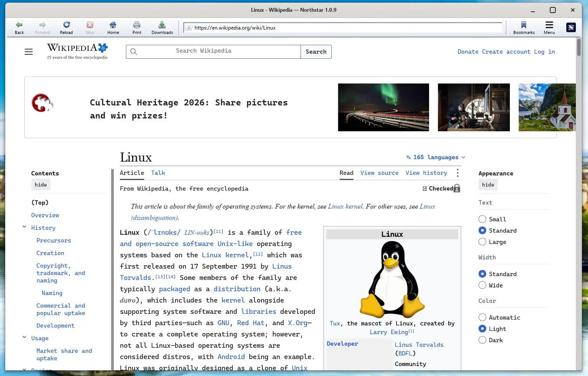Expand the 165 languages dropdown
The height and width of the screenshot is (376, 588).
click(436, 157)
